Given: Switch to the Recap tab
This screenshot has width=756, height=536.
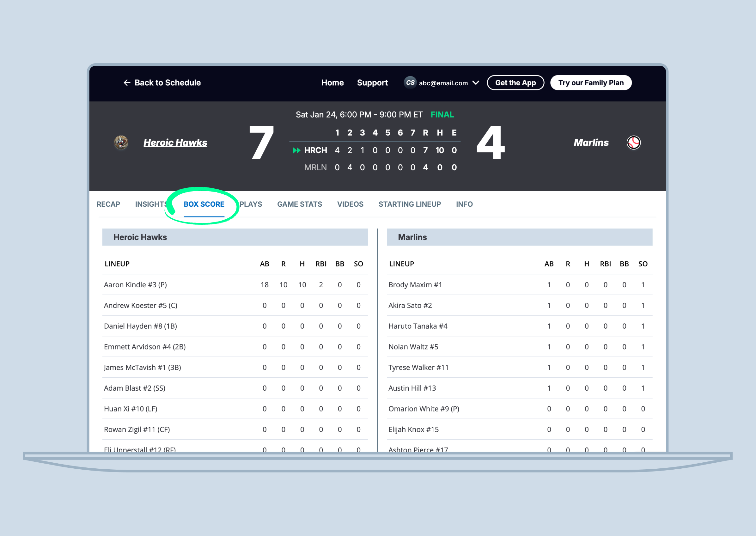Looking at the screenshot, I should point(108,204).
